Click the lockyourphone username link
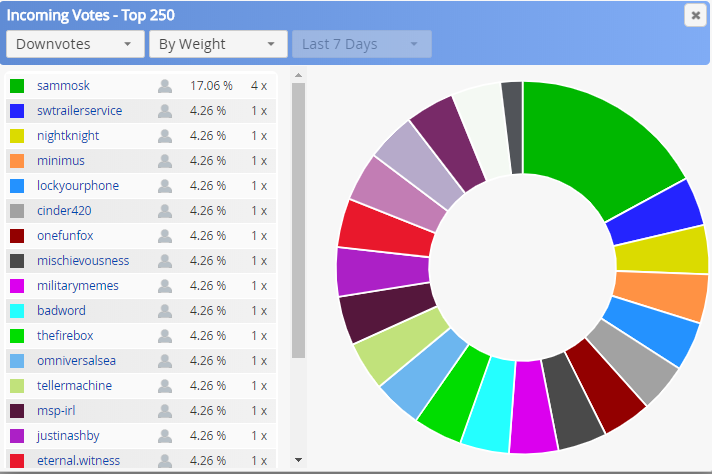Image resolution: width=712 pixels, height=474 pixels. coord(78,186)
